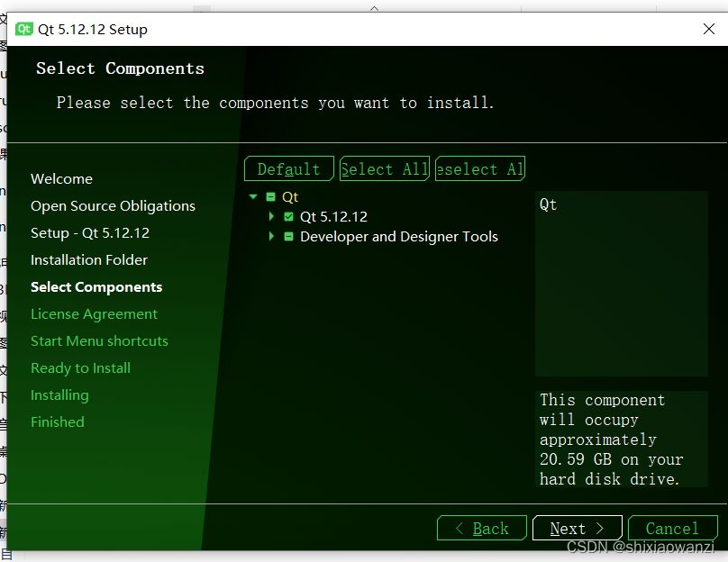Image resolution: width=728 pixels, height=562 pixels.
Task: Click the Select Components page heading
Action: tap(120, 68)
